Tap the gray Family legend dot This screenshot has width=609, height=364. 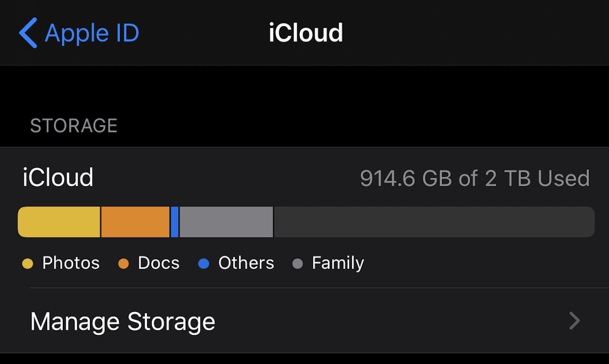click(x=297, y=264)
